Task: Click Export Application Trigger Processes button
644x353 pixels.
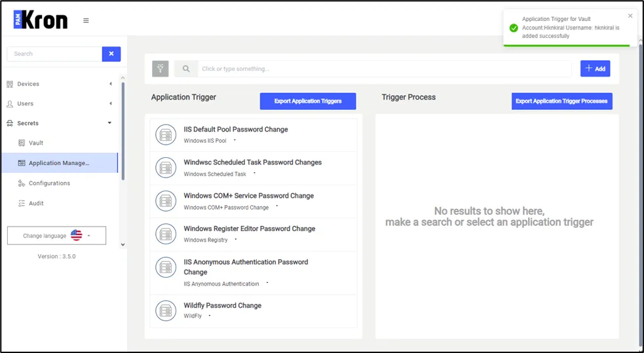Action: pos(562,101)
